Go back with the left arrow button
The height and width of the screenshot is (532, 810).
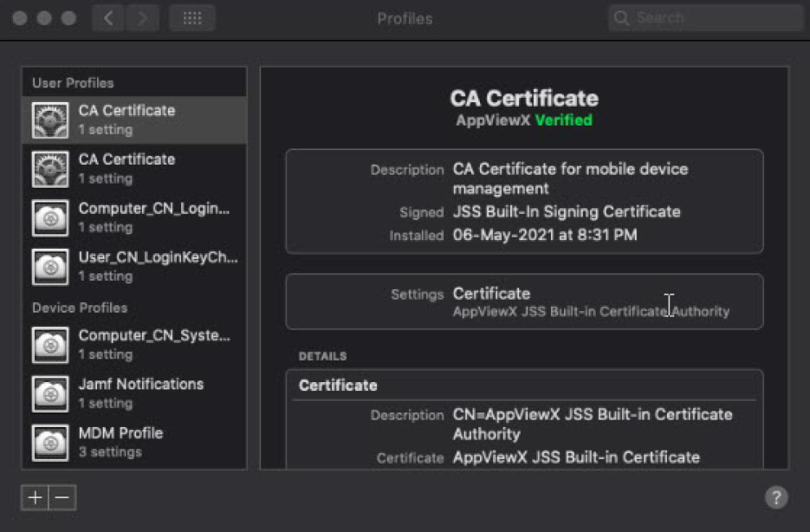(108, 18)
